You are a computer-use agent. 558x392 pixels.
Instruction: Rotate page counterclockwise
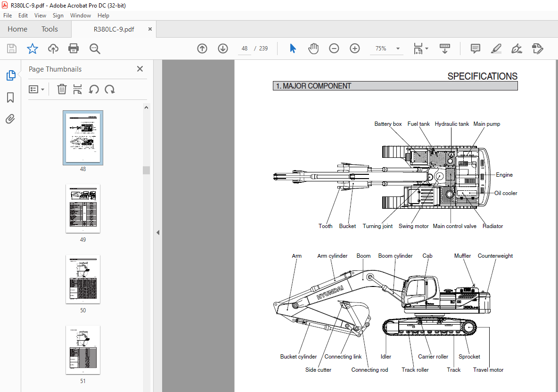94,90
